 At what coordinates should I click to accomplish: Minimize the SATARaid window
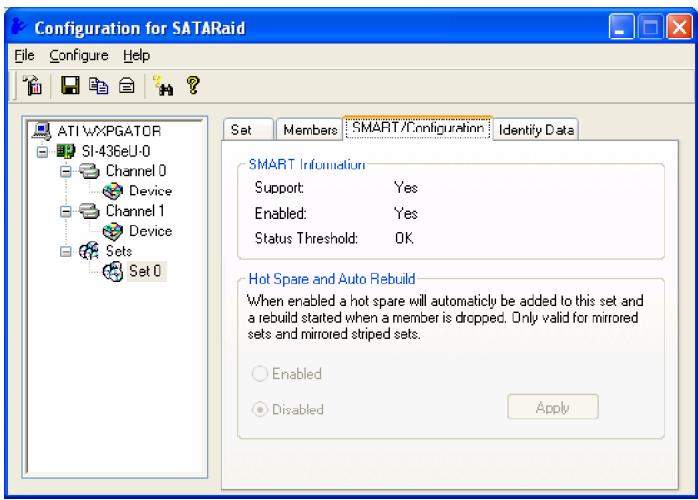[621, 27]
